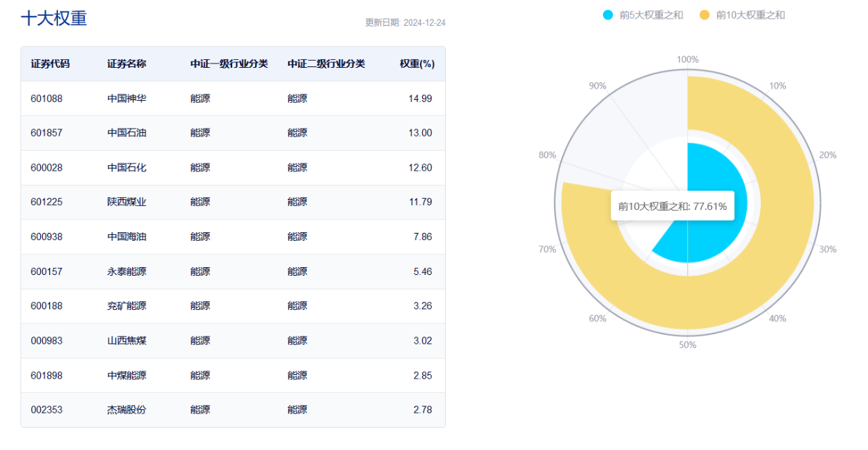Image resolution: width=868 pixels, height=450 pixels.
Task: Select stock code 601898
Action: [46, 375]
